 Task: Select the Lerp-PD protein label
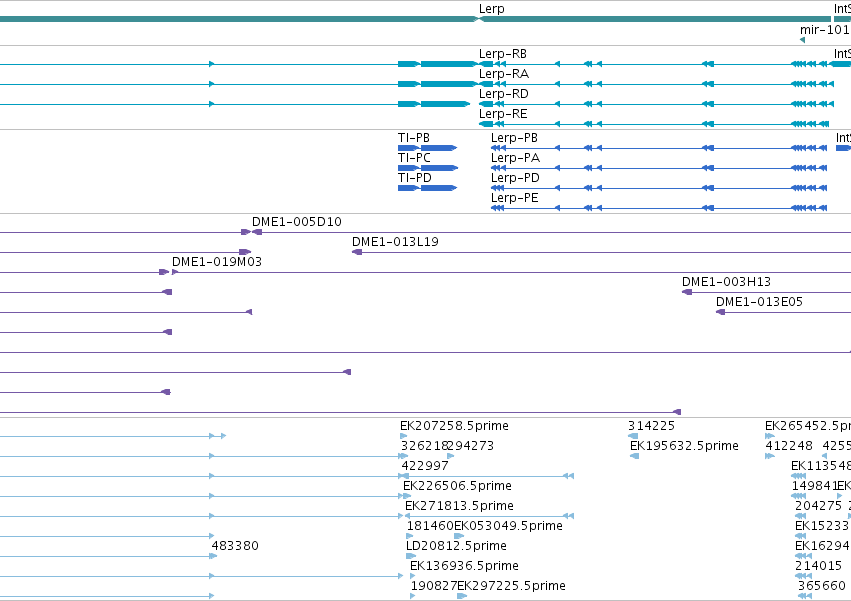515,178
